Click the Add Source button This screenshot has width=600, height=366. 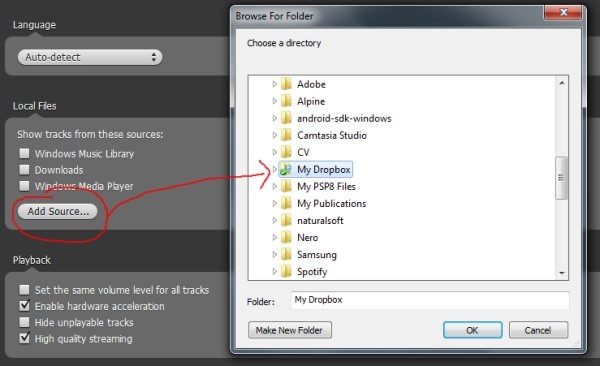click(58, 211)
